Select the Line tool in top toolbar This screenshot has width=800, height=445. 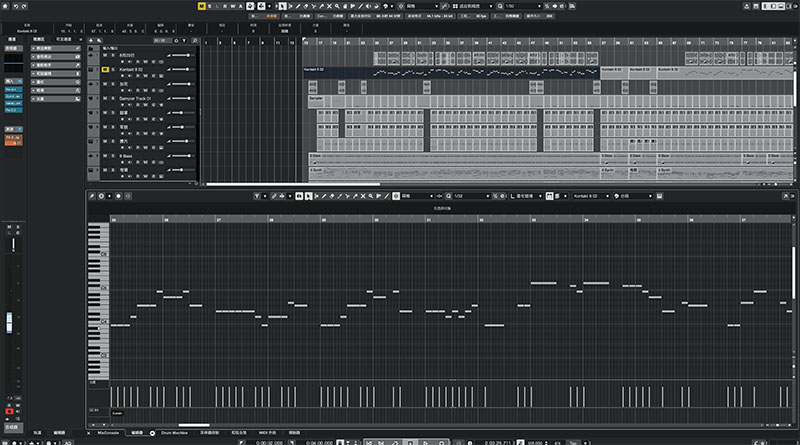pyautogui.click(x=361, y=6)
